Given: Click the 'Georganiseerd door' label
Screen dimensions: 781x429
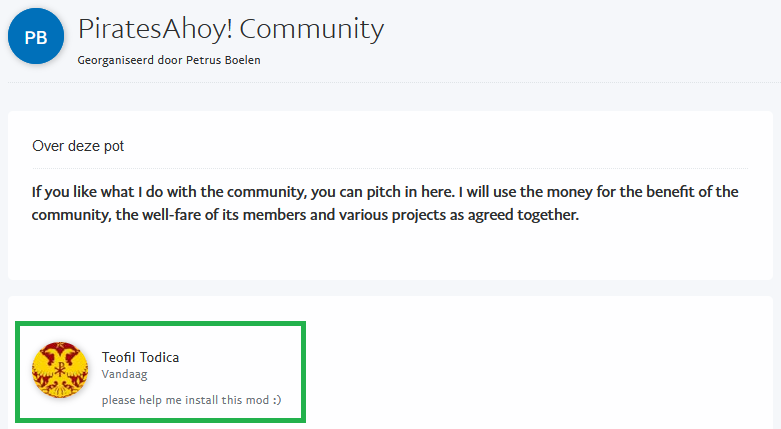Looking at the screenshot, I should tap(121, 60).
